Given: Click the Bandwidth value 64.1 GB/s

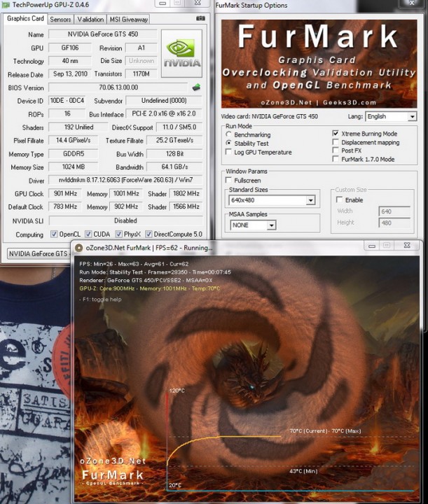Looking at the screenshot, I should pyautogui.click(x=174, y=167).
